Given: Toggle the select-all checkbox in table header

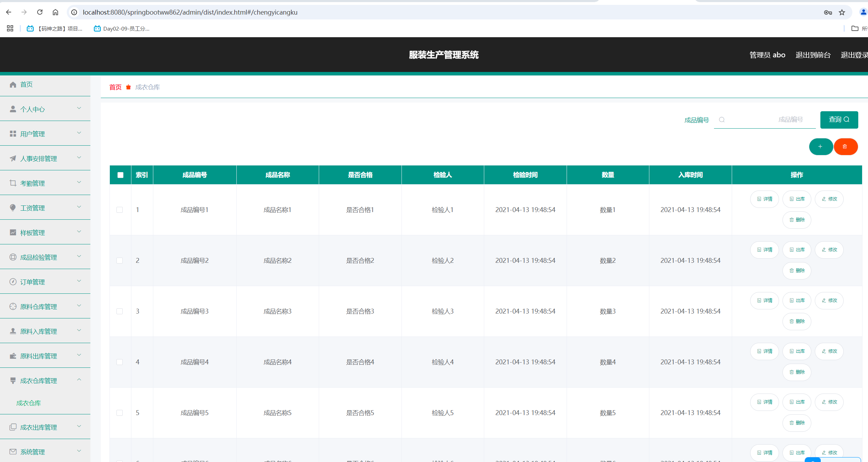Looking at the screenshot, I should tap(120, 175).
